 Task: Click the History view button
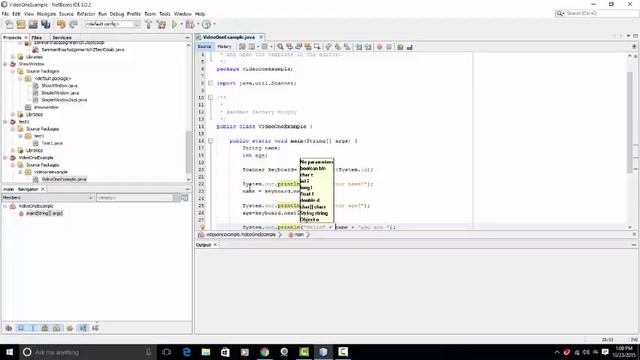224,47
